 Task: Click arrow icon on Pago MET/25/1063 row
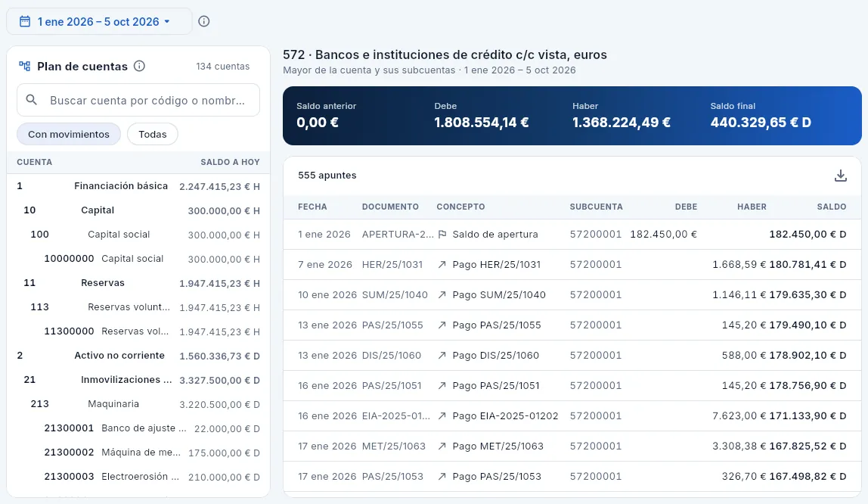coord(442,446)
